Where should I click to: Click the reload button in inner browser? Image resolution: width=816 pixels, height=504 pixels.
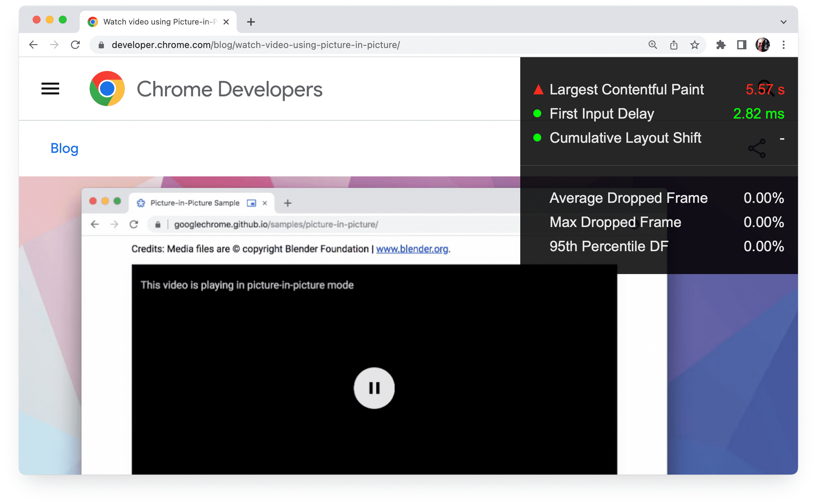[x=135, y=224]
